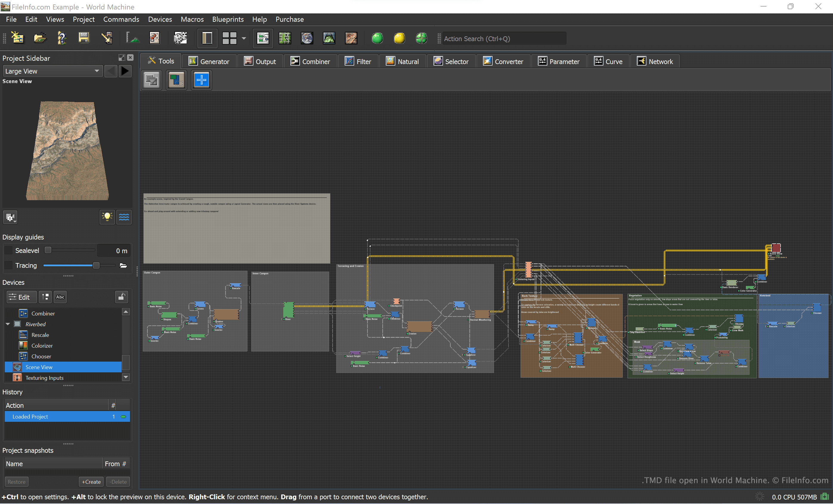Collapse the Riverbed group

click(8, 324)
